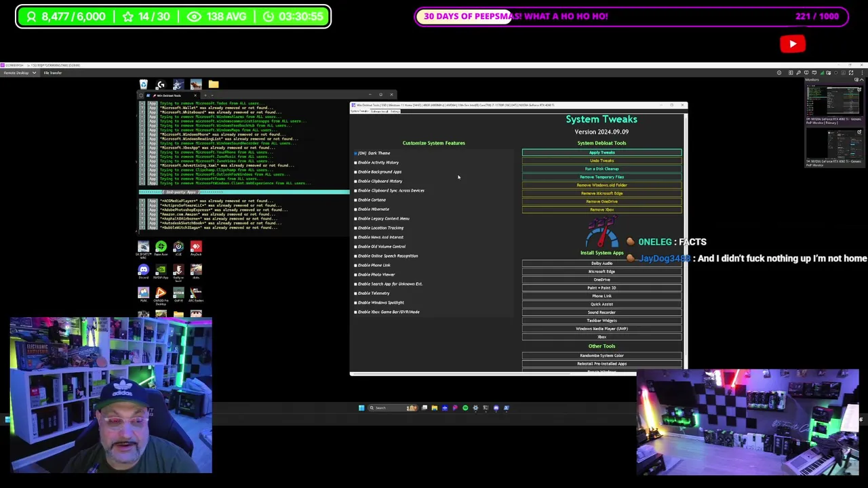Install Taskbar Widgets system app

pyautogui.click(x=601, y=320)
